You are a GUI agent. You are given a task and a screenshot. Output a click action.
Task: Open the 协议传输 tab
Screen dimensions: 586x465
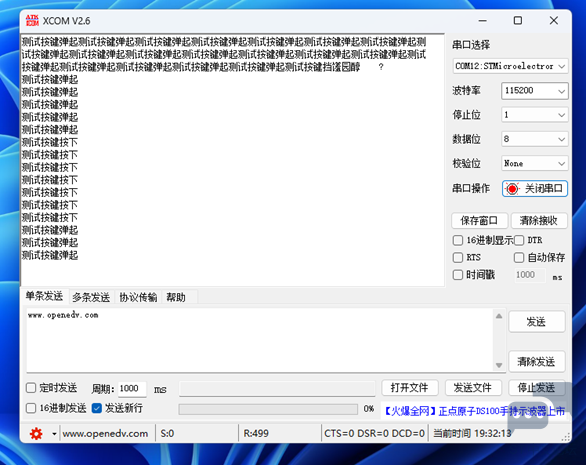pyautogui.click(x=138, y=298)
